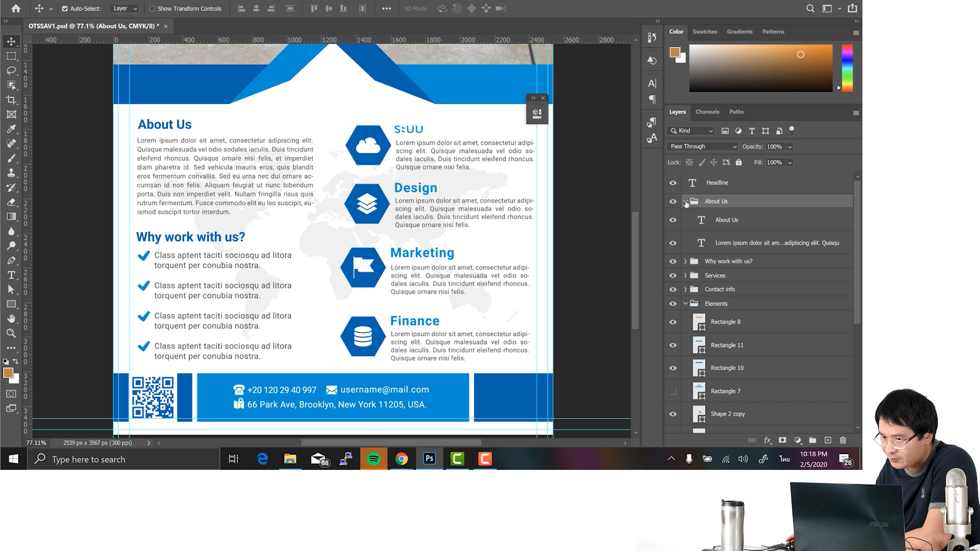Image resolution: width=980 pixels, height=551 pixels.
Task: Hide the About Us group
Action: [x=673, y=202]
